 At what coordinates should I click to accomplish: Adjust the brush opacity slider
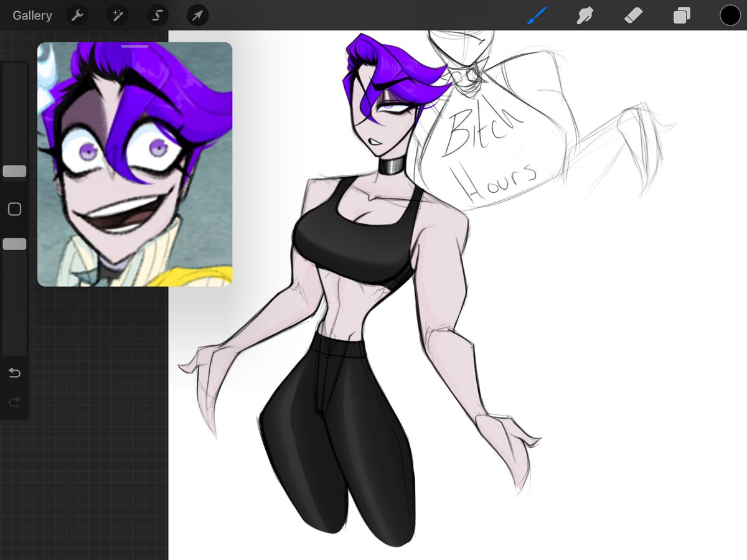(14, 244)
